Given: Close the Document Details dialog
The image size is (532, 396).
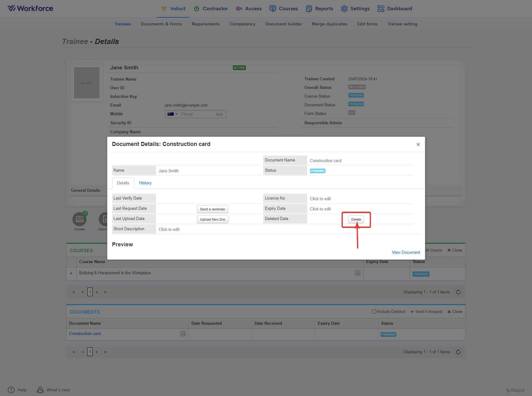Looking at the screenshot, I should point(418,144).
